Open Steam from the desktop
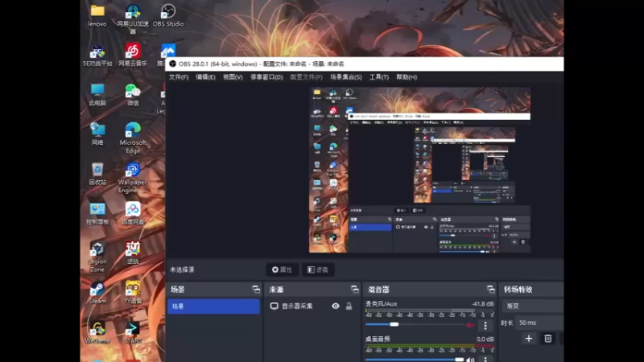Viewport: 644px width, 362px height. [x=97, y=293]
